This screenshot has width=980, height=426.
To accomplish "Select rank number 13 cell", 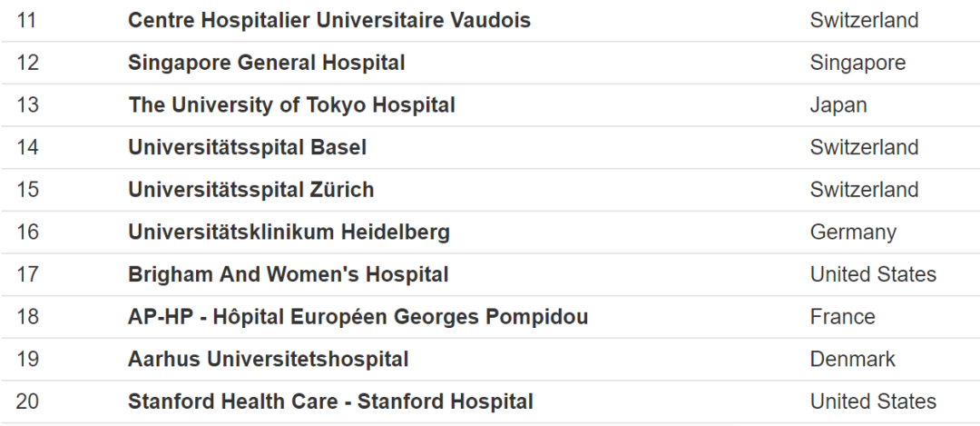I will click(x=27, y=105).
